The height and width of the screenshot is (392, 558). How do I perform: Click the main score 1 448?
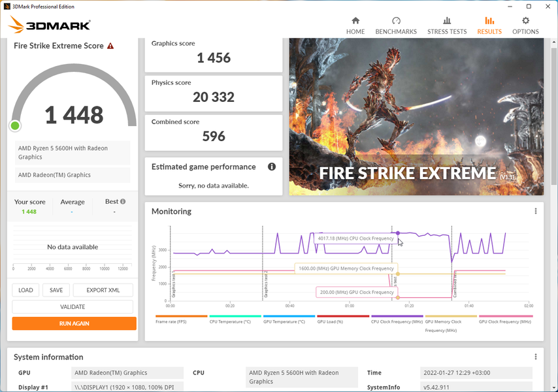click(x=74, y=115)
